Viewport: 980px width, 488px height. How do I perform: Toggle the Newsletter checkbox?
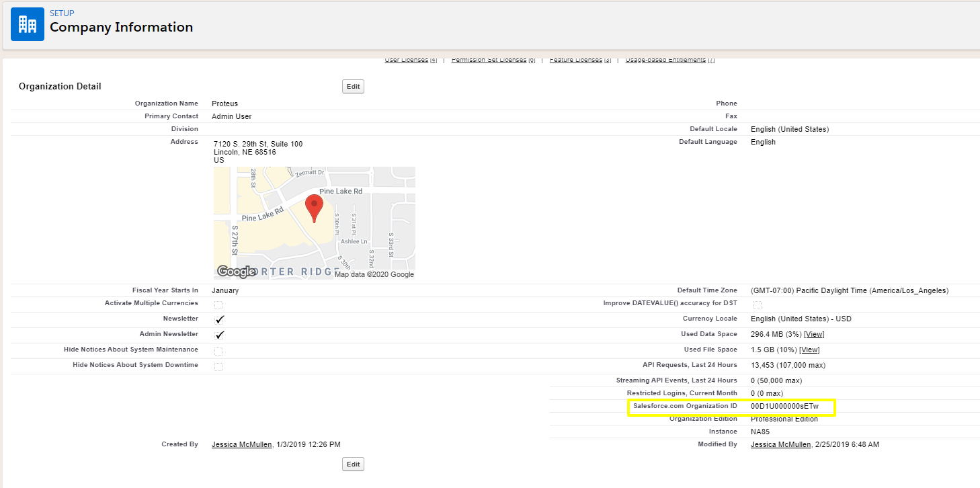219,320
